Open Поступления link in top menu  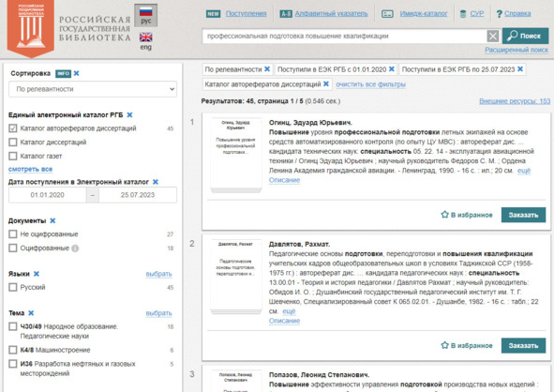click(246, 13)
